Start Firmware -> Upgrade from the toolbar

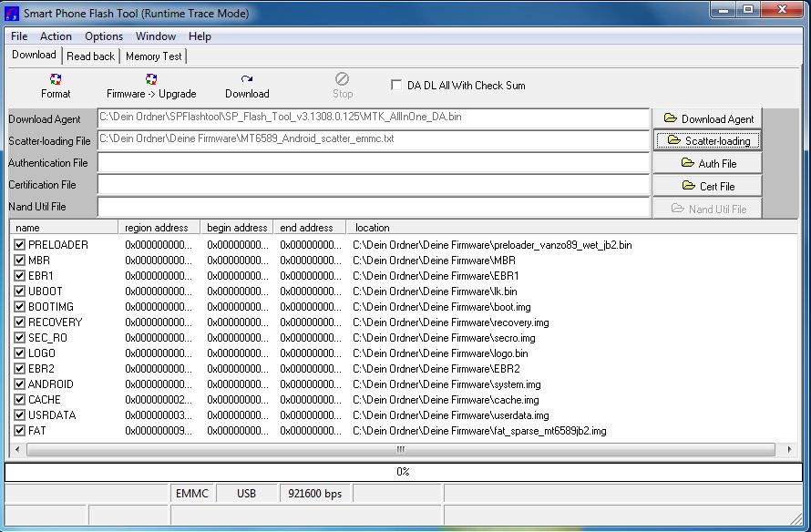[x=151, y=80]
